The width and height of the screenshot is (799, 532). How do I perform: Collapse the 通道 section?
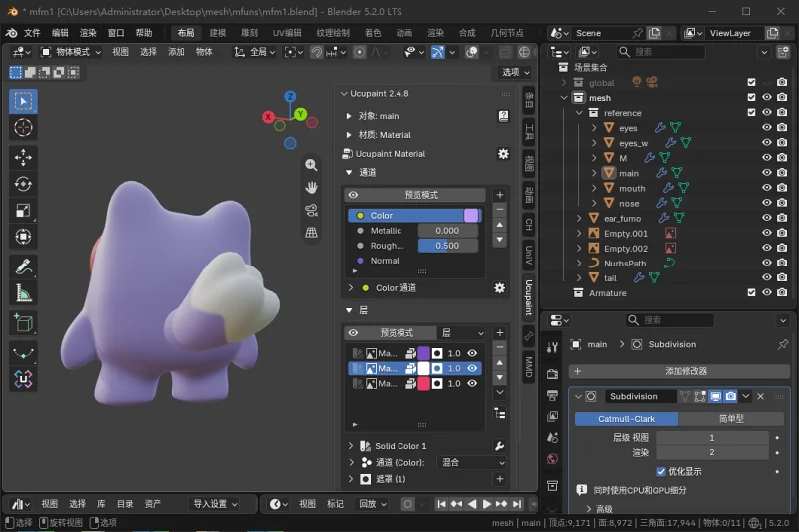tap(348, 172)
